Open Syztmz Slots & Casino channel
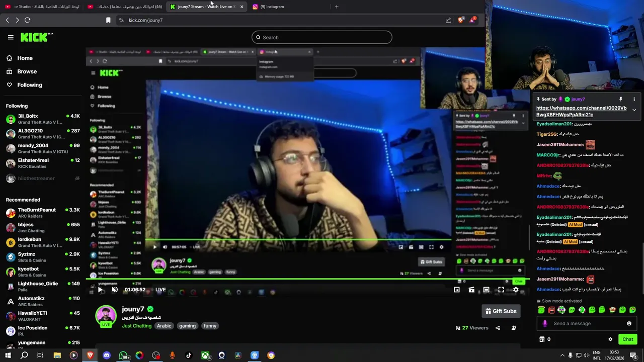The height and width of the screenshot is (362, 644). point(43,257)
